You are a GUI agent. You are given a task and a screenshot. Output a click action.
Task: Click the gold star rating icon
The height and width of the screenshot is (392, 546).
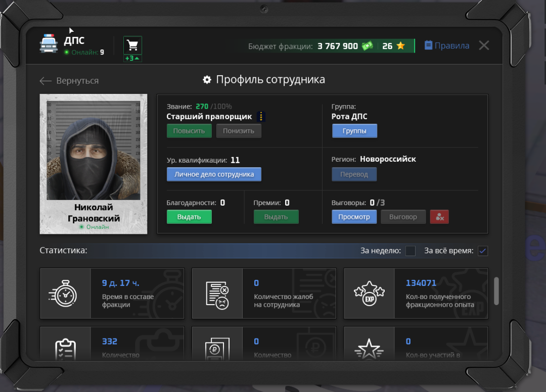401,46
